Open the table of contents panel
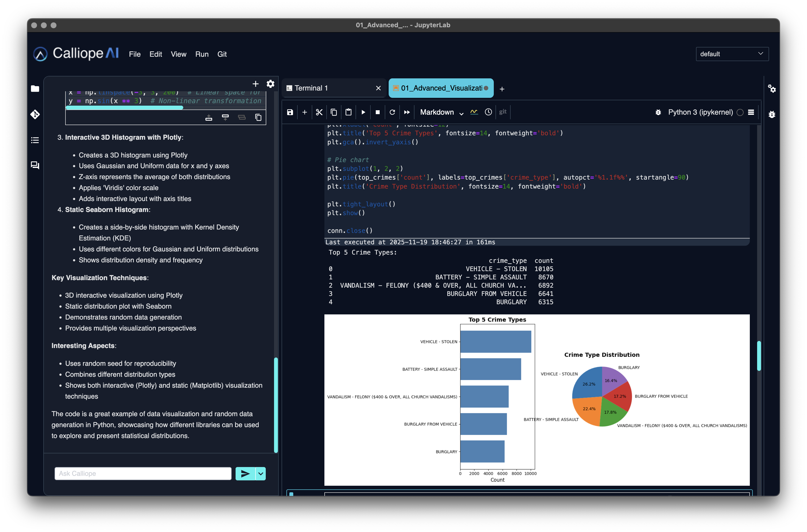 (x=35, y=140)
